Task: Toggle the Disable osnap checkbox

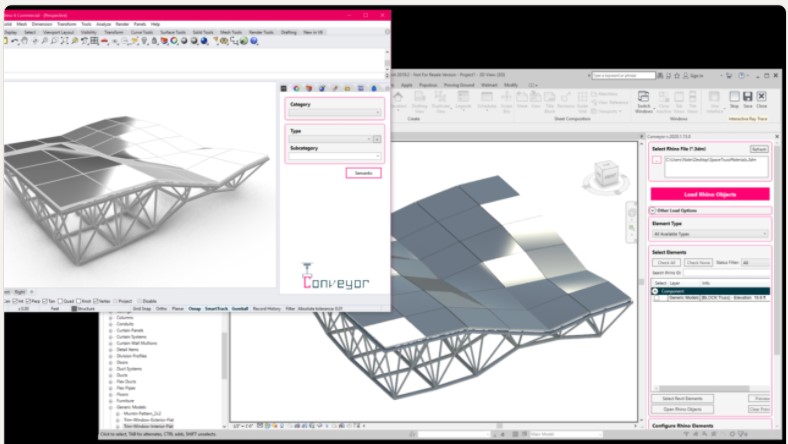Action: (x=141, y=300)
